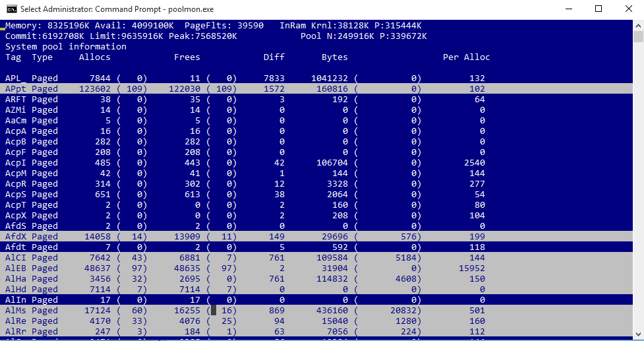Select the "Diff" column header
The height and width of the screenshot is (341, 644).
274,57
